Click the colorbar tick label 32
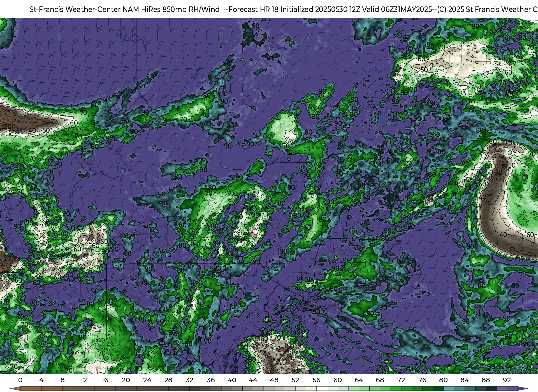Viewport: 538px width, 392px height. (x=189, y=380)
